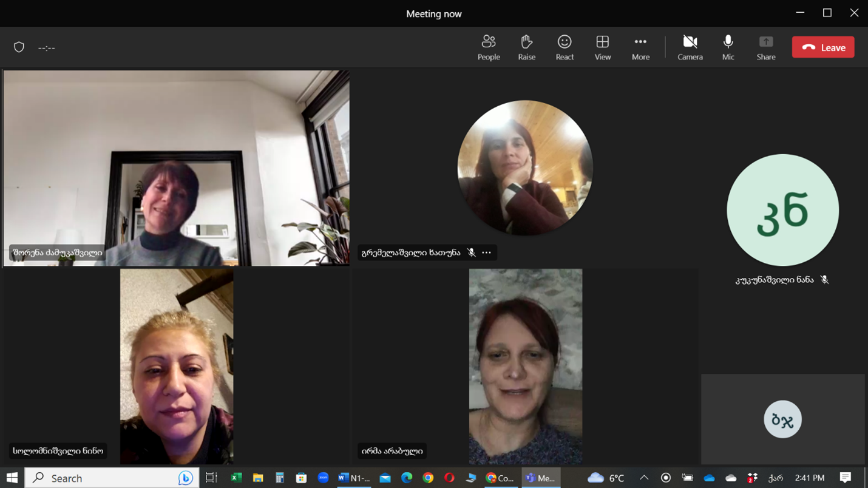Screen dimensions: 868x488
Task: Open the View layout options
Action: (x=602, y=47)
